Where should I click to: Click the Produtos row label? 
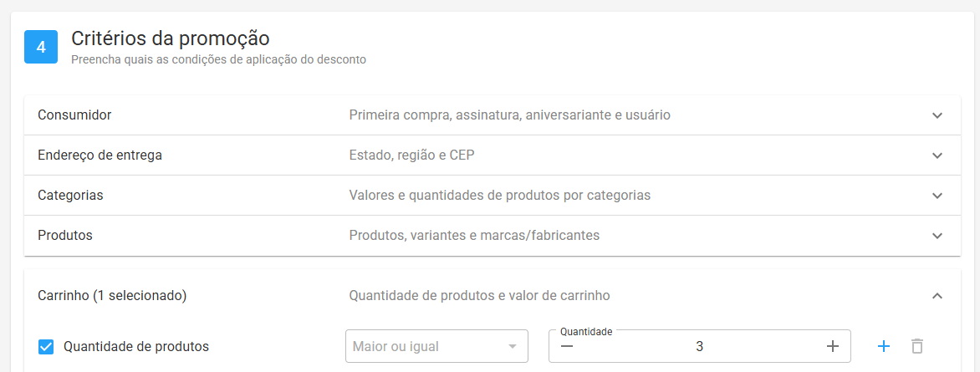[x=65, y=236]
